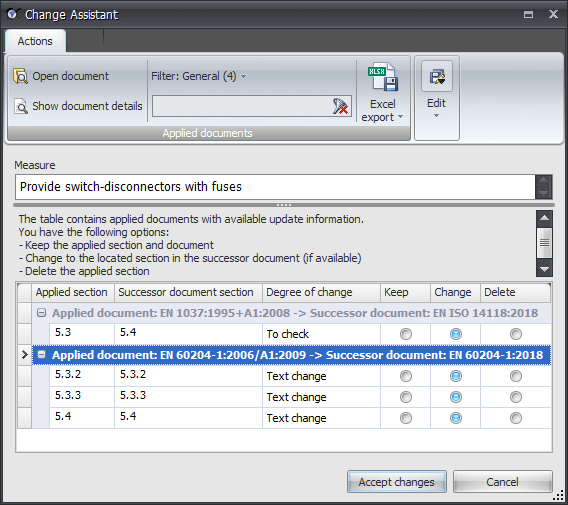Screen dimensions: 568x505
Task: Click the Excel export XLSX icon
Action: pos(383,77)
